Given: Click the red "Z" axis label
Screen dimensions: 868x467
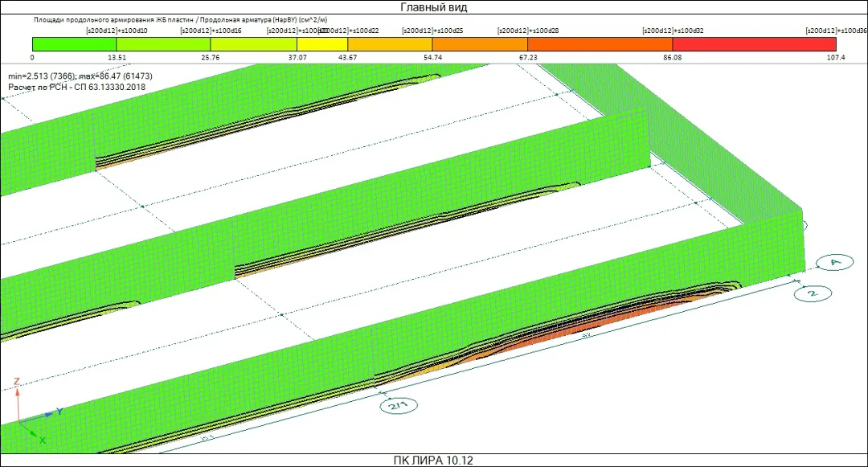Looking at the screenshot, I should point(17,381).
